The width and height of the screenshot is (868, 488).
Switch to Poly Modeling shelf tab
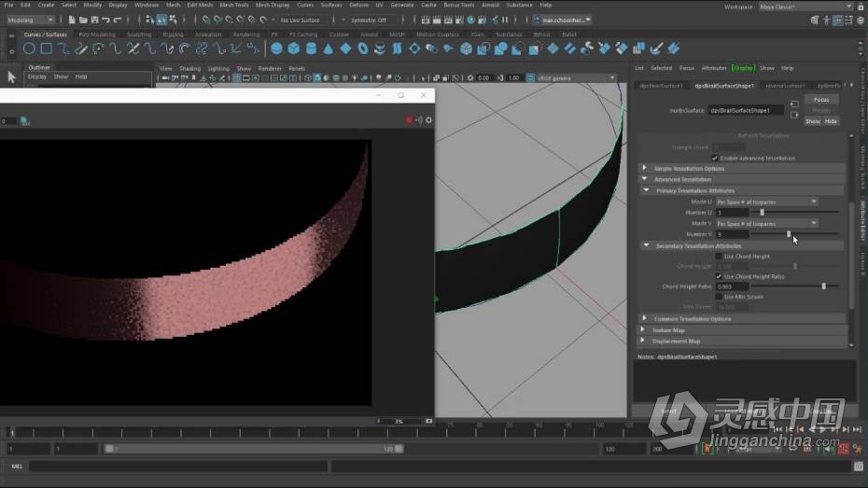click(x=97, y=35)
